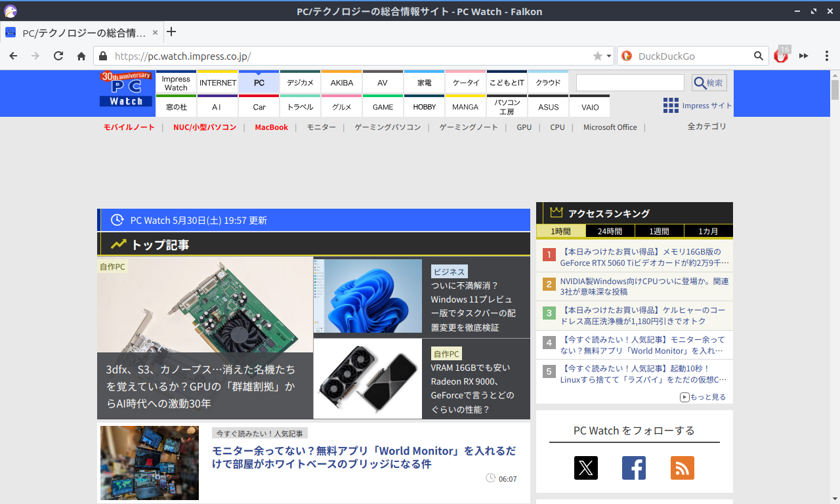Screen dimensions: 840x504
Task: Open Falkon main menu three dots
Action: pyautogui.click(x=826, y=56)
